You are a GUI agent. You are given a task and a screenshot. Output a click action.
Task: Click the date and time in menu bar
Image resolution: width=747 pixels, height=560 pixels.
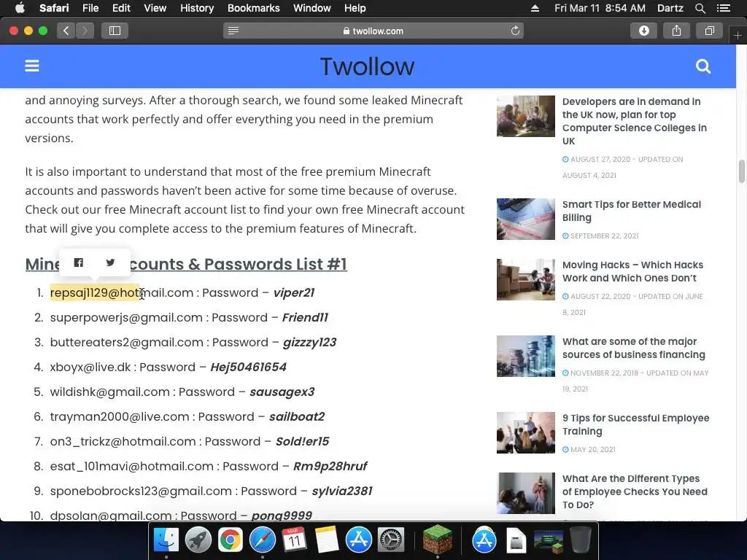click(x=600, y=8)
